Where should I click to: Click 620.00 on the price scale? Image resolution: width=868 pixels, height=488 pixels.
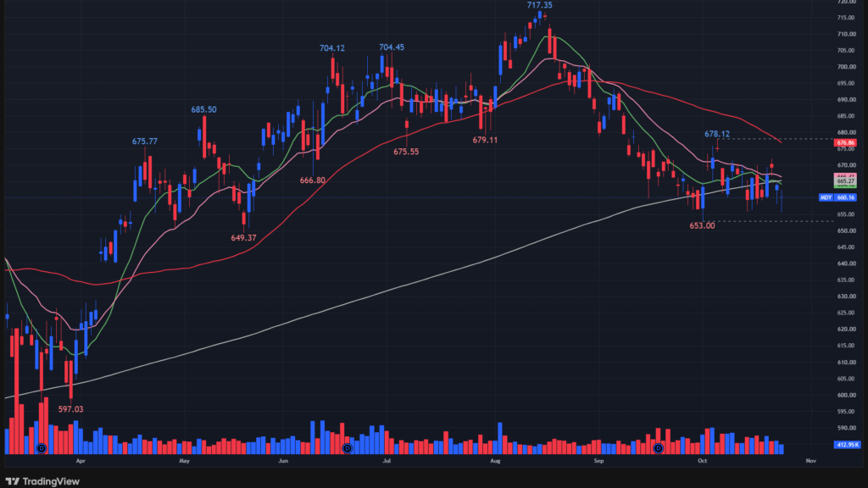click(846, 330)
